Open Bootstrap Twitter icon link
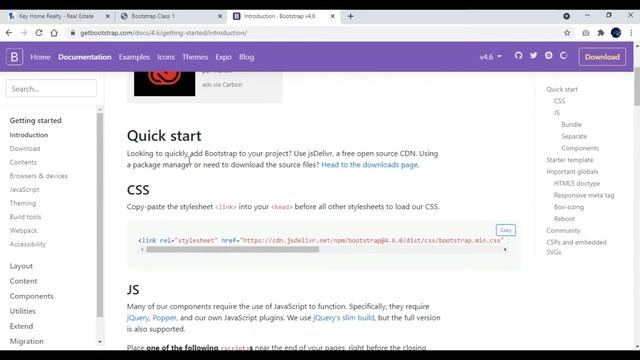The image size is (640, 360). 533,56
